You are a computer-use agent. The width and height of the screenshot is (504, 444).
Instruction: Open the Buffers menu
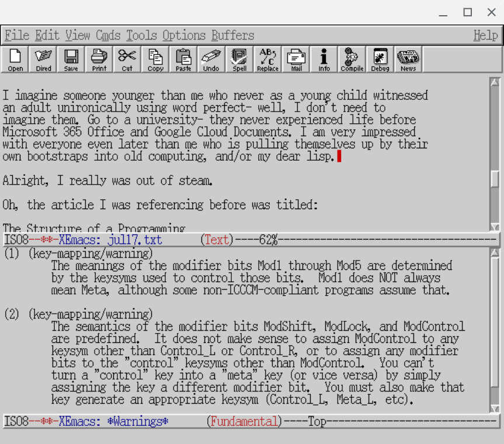point(232,35)
